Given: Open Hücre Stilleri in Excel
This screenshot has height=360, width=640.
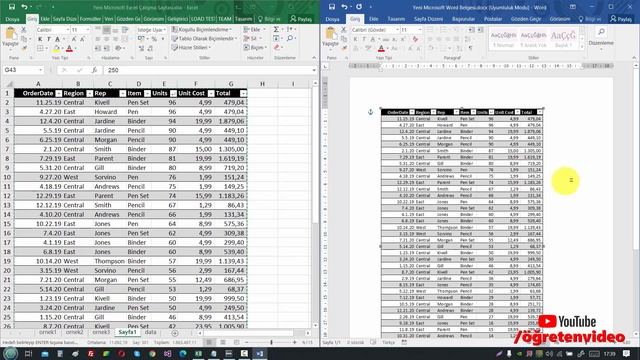Looking at the screenshot, I should 191,47.
